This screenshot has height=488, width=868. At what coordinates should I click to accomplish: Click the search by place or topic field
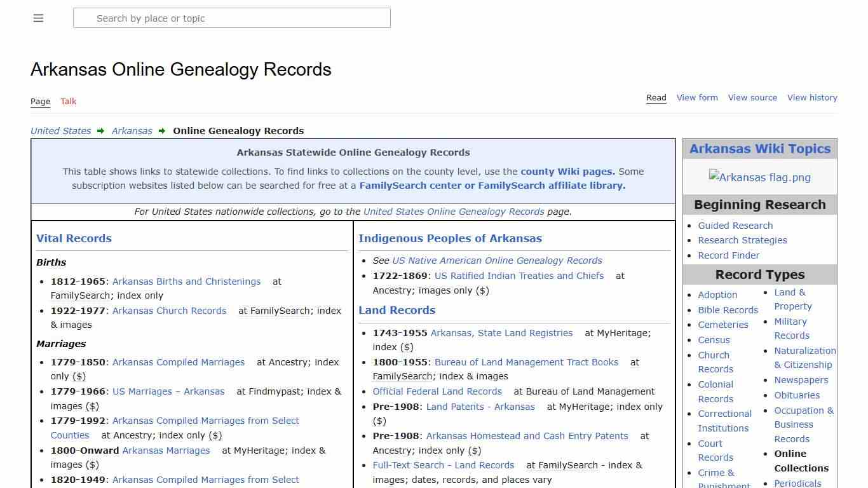pos(232,18)
